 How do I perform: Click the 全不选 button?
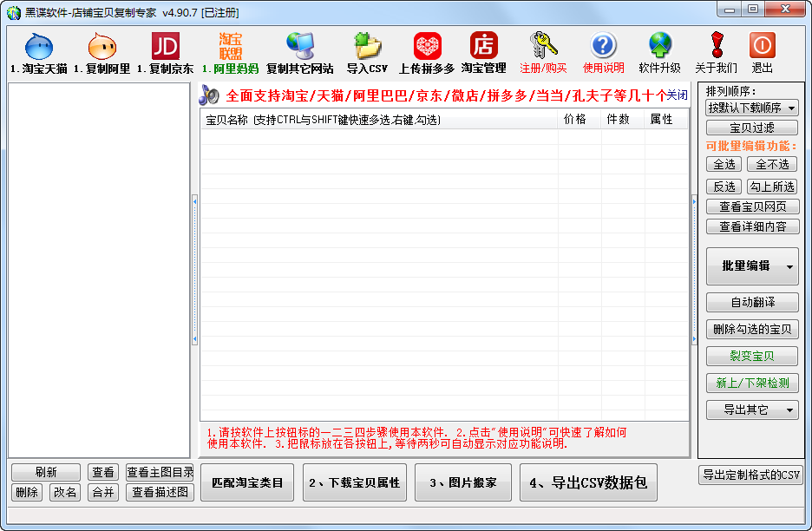coord(772,165)
